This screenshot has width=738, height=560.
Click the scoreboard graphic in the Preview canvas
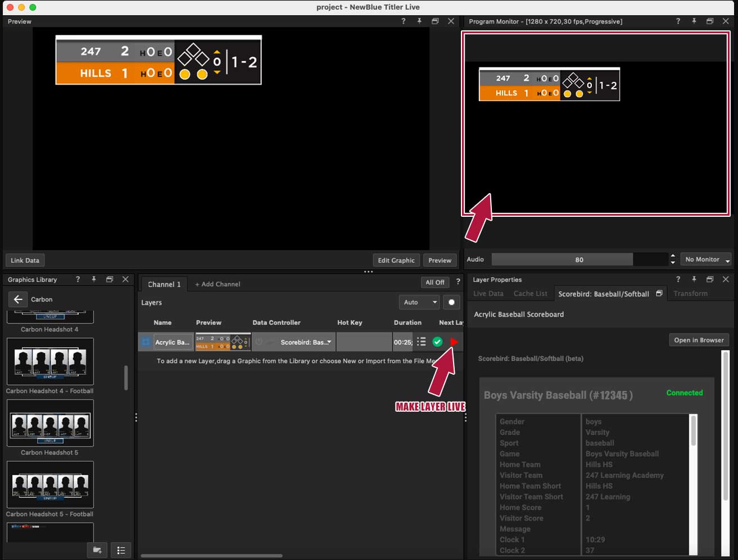159,60
